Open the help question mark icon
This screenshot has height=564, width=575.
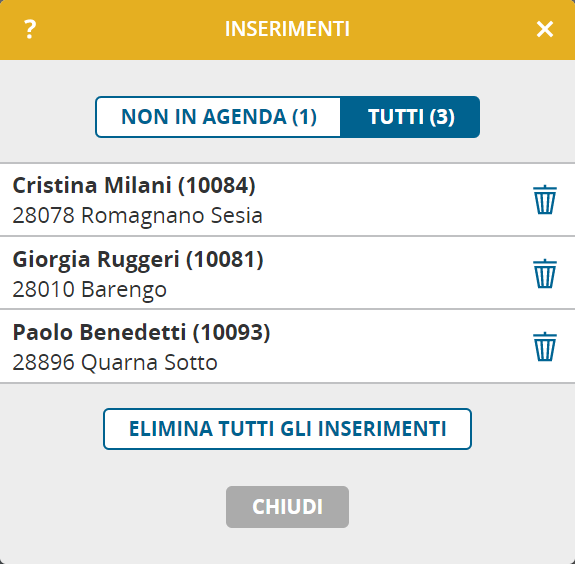[30, 29]
